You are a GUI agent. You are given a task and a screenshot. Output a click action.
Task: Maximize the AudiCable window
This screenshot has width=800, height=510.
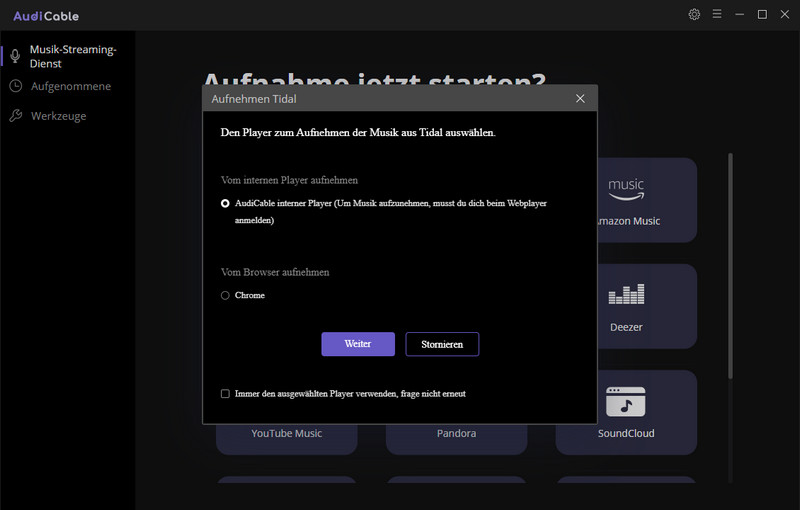(x=762, y=14)
